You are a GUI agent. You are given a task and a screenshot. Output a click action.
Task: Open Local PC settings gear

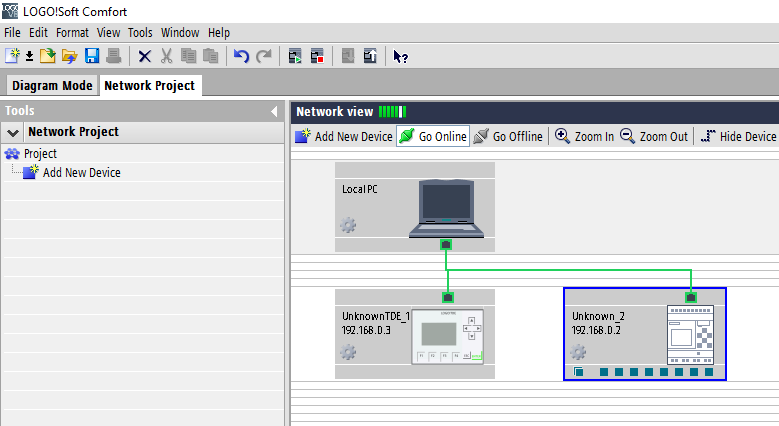(x=348, y=225)
